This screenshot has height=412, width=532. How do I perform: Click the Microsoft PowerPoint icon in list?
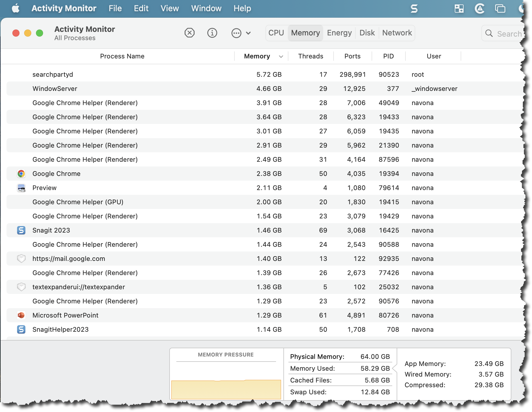pos(21,315)
